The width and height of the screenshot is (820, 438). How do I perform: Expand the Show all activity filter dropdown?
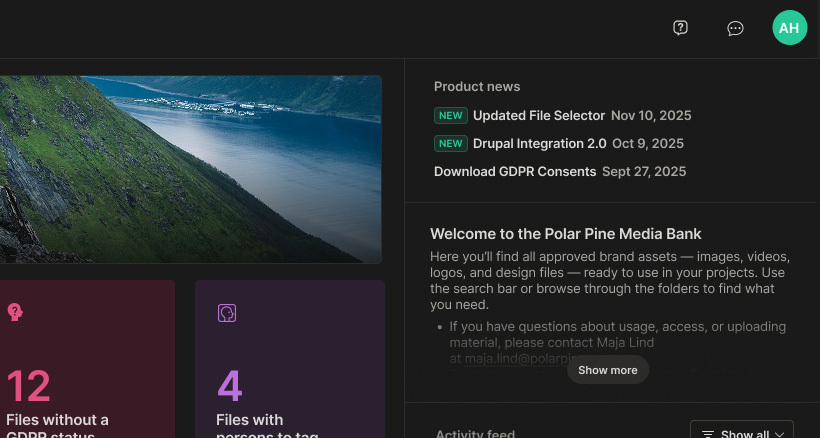pos(742,432)
